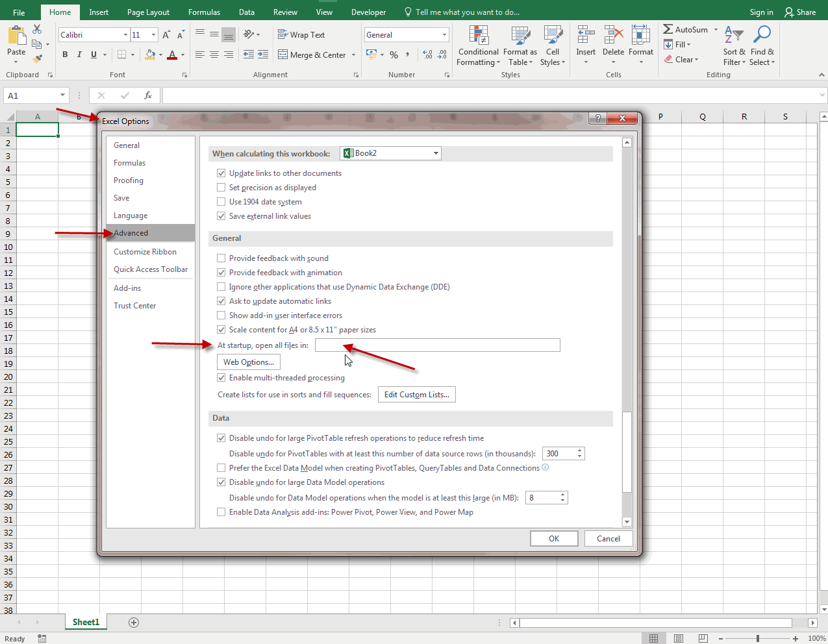This screenshot has height=644, width=828.
Task: Toggle Bold formatting in Font group
Action: coord(65,55)
